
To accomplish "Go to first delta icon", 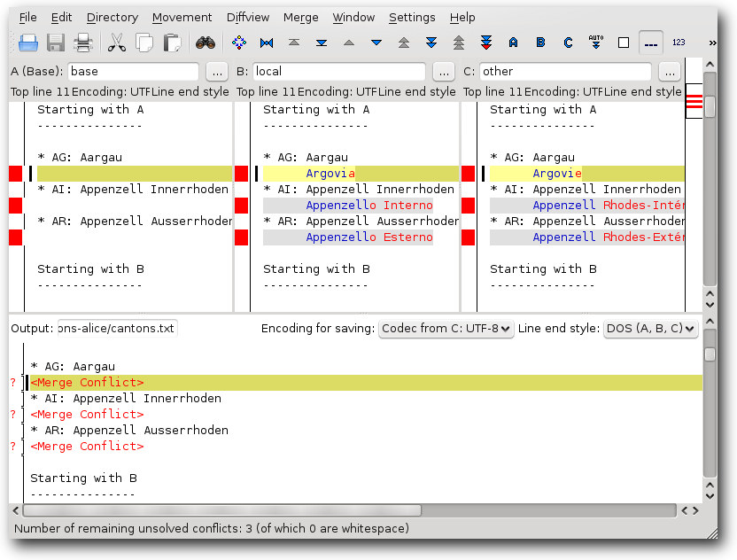I will (294, 43).
